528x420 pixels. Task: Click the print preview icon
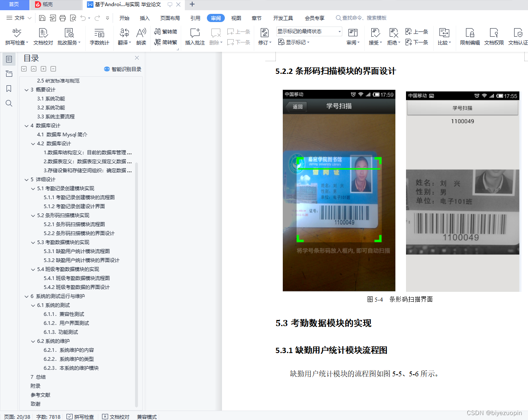click(x=73, y=18)
